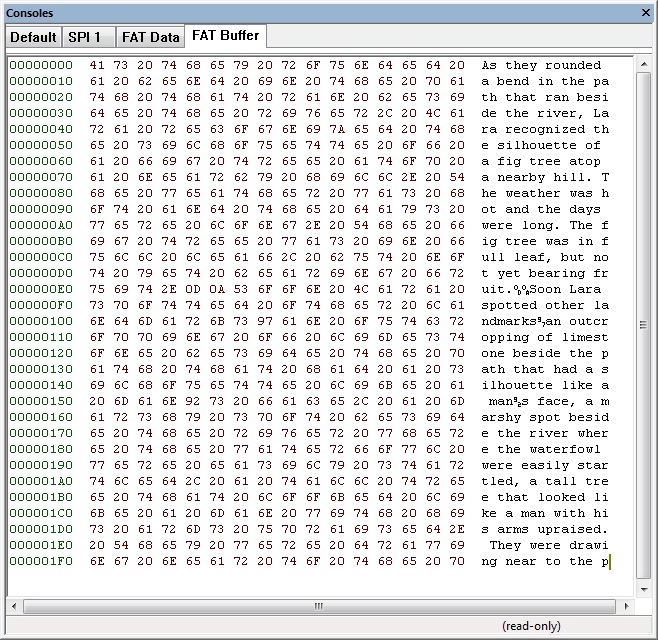Click ASCII text 'were long. The f'
Image resolution: width=658 pixels, height=640 pixels.
tap(545, 225)
